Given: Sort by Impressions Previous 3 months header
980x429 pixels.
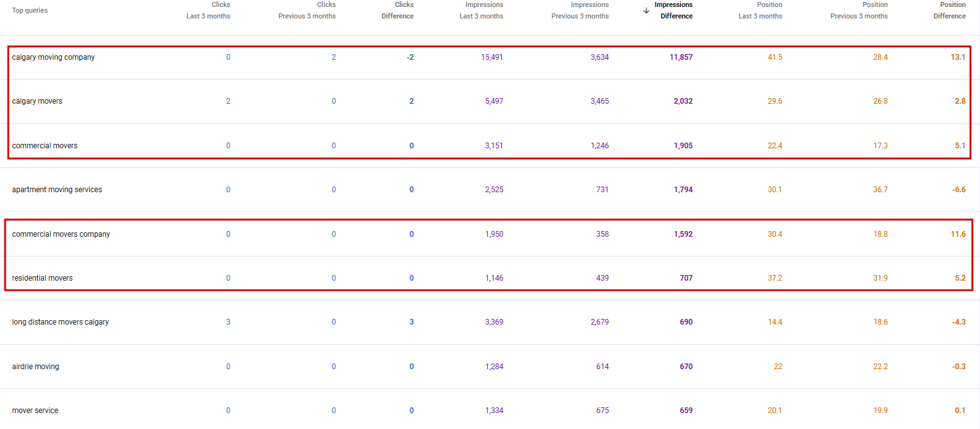Looking at the screenshot, I should pyautogui.click(x=580, y=10).
